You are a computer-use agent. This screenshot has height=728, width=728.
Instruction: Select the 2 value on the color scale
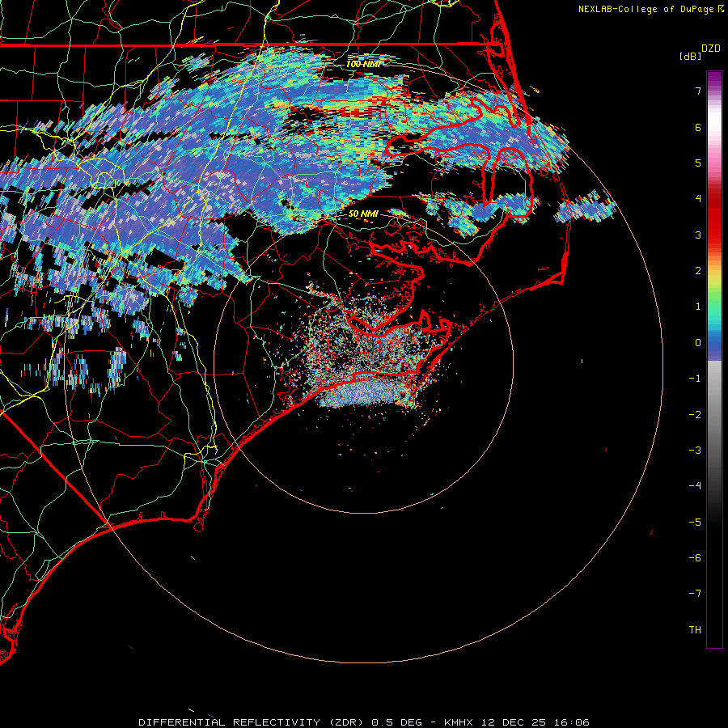click(x=698, y=271)
